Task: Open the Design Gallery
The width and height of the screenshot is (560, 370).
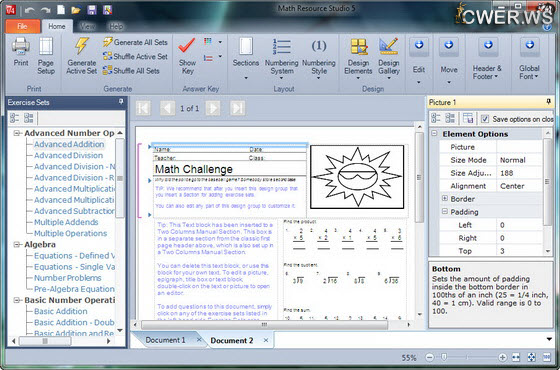Action: pos(389,58)
